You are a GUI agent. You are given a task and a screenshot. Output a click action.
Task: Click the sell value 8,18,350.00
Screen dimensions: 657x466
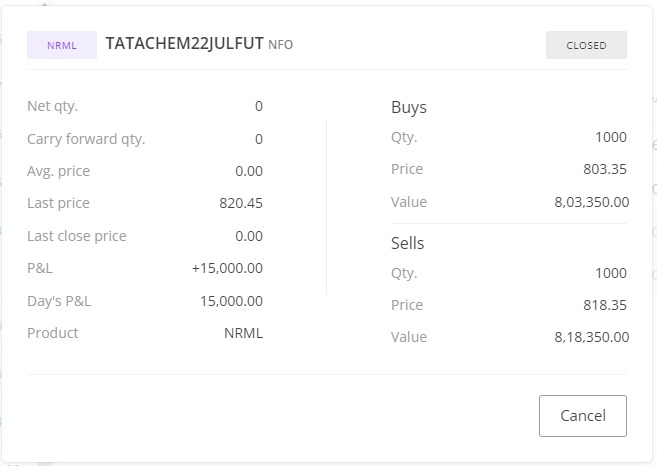[591, 337]
